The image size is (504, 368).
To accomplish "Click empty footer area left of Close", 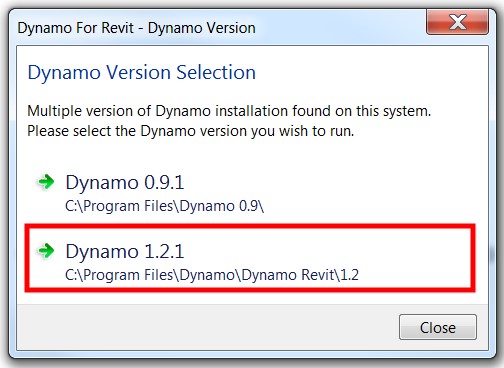I will [x=207, y=327].
